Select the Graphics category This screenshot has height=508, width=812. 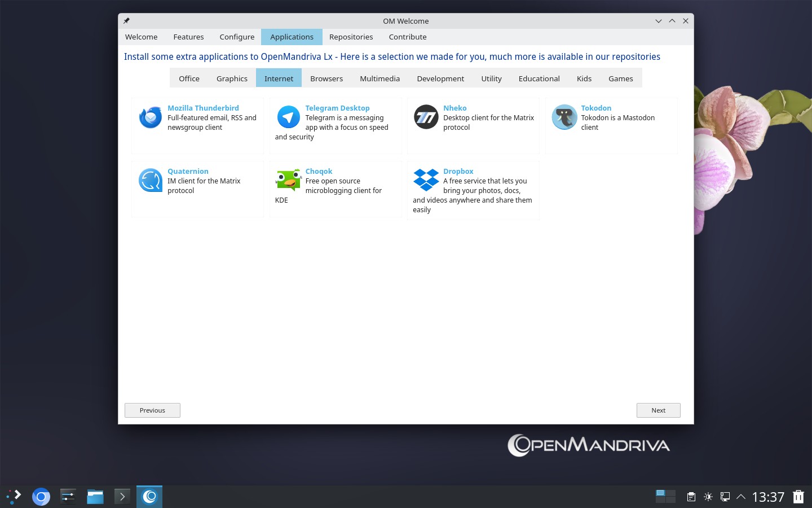[x=232, y=78]
